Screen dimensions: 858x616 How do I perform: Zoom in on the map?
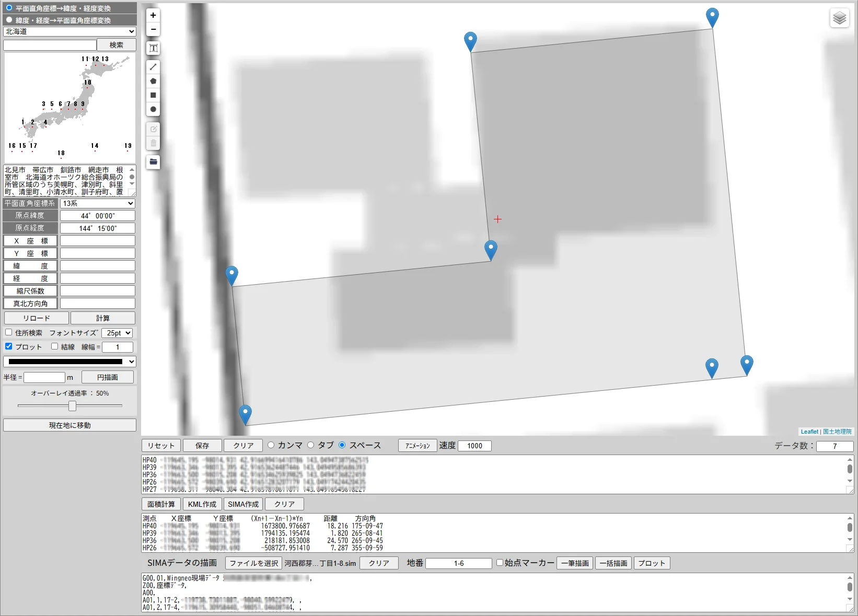153,16
